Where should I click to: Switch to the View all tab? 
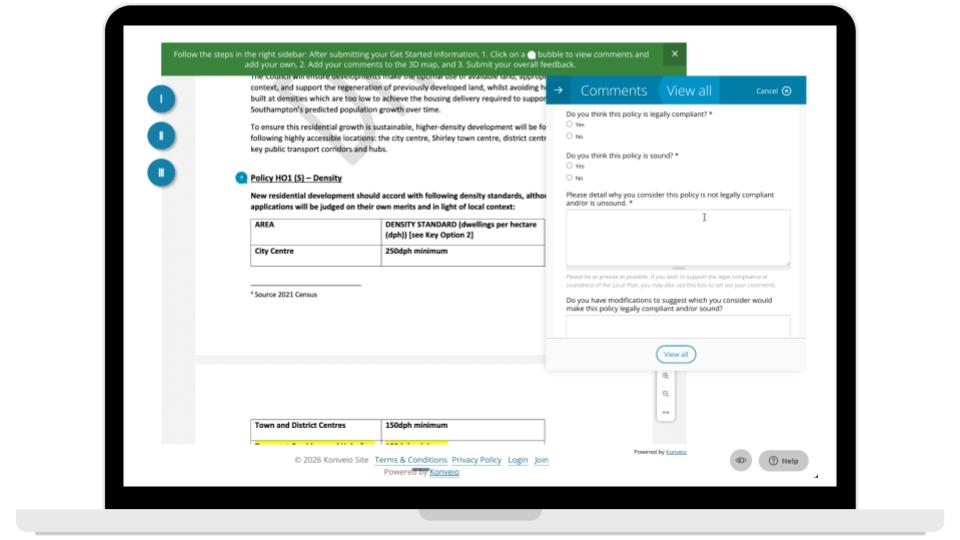689,91
